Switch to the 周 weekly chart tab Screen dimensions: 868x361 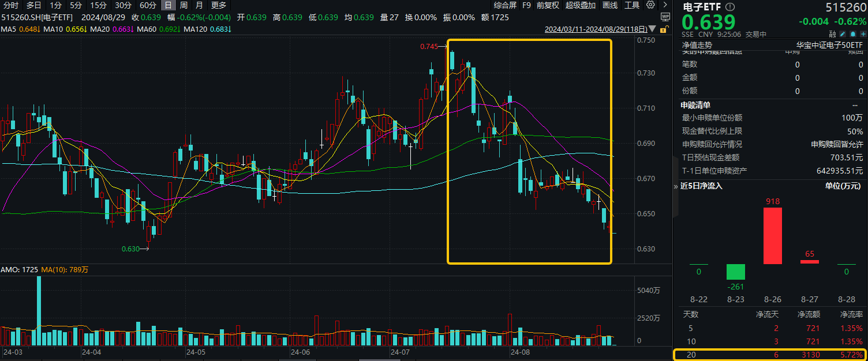pyautogui.click(x=184, y=5)
